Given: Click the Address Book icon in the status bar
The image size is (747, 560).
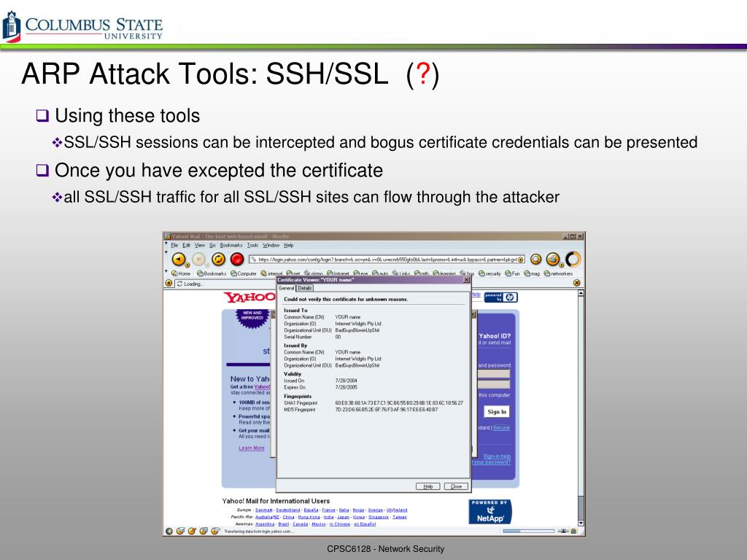Looking at the screenshot, I should 204,531.
